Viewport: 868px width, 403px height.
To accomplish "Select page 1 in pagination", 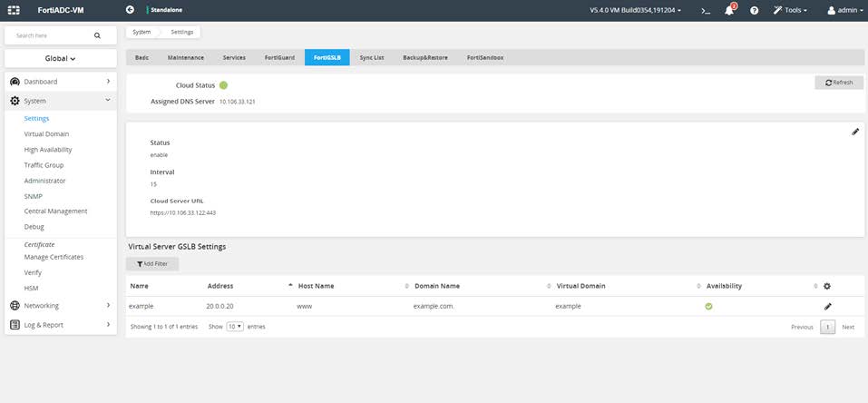I will click(x=827, y=327).
